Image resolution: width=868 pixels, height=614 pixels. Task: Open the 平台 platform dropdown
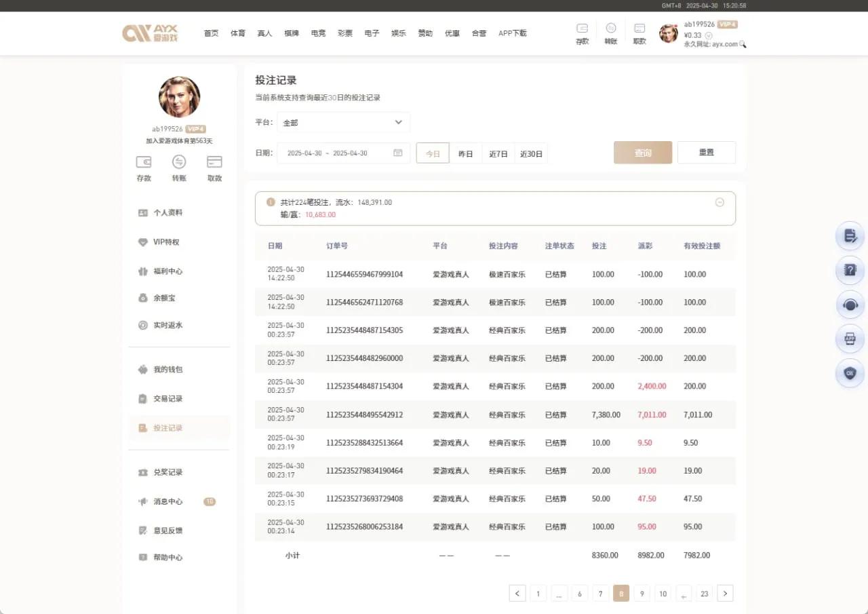click(342, 123)
